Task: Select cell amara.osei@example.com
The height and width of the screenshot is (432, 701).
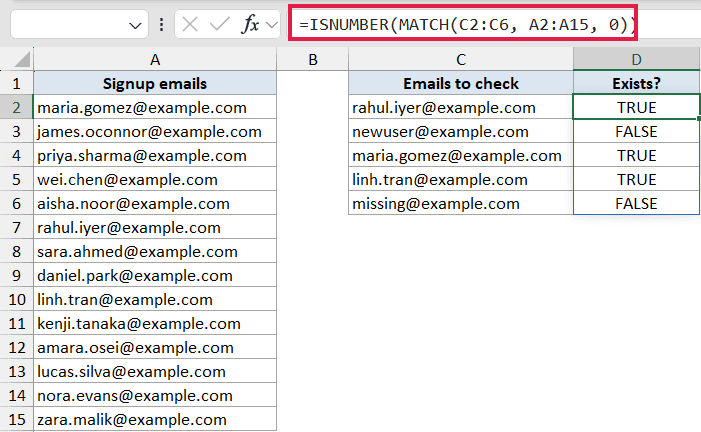Action: [155, 347]
